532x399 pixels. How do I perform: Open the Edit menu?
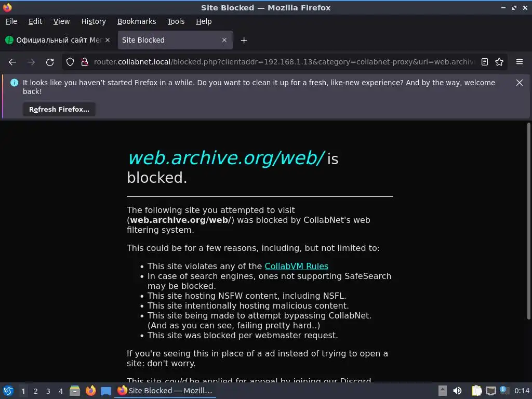coord(35,21)
